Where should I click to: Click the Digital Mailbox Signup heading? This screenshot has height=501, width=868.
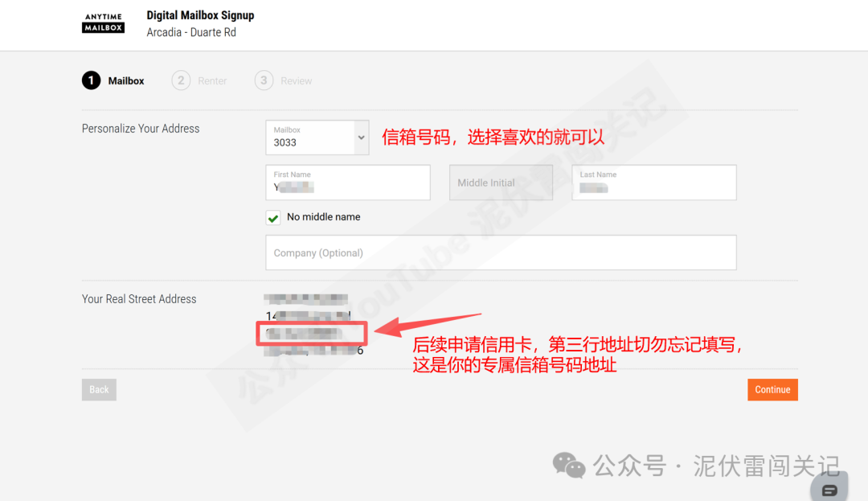(x=200, y=15)
